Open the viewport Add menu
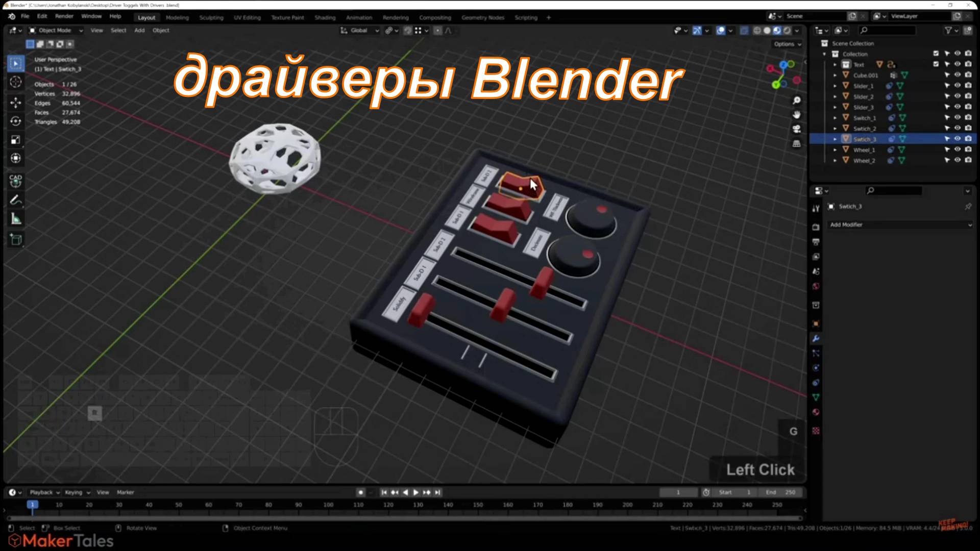 click(139, 31)
